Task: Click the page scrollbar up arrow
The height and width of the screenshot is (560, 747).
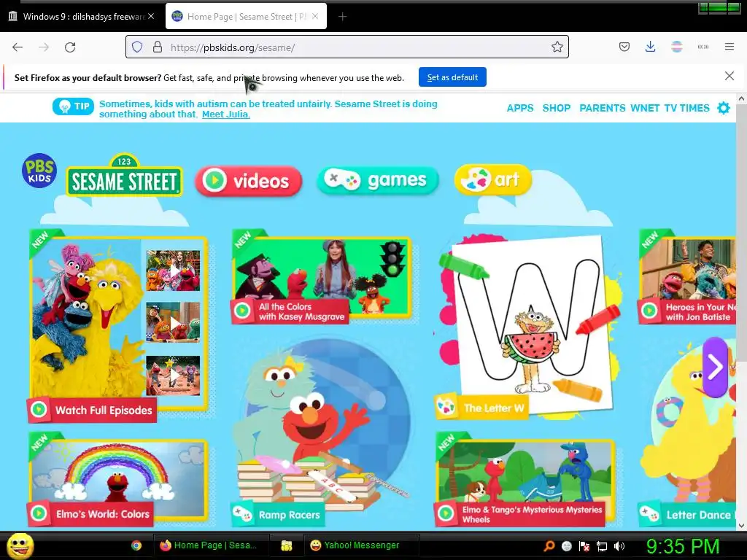Action: [x=741, y=98]
